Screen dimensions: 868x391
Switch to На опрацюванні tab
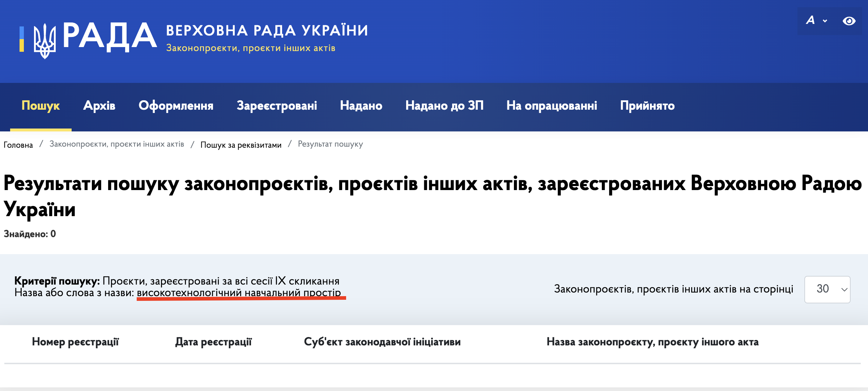[x=552, y=105]
